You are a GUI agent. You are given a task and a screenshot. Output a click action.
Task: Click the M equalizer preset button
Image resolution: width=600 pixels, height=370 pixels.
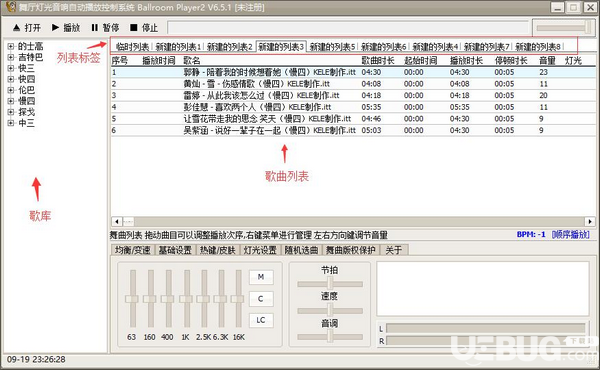[x=261, y=277]
